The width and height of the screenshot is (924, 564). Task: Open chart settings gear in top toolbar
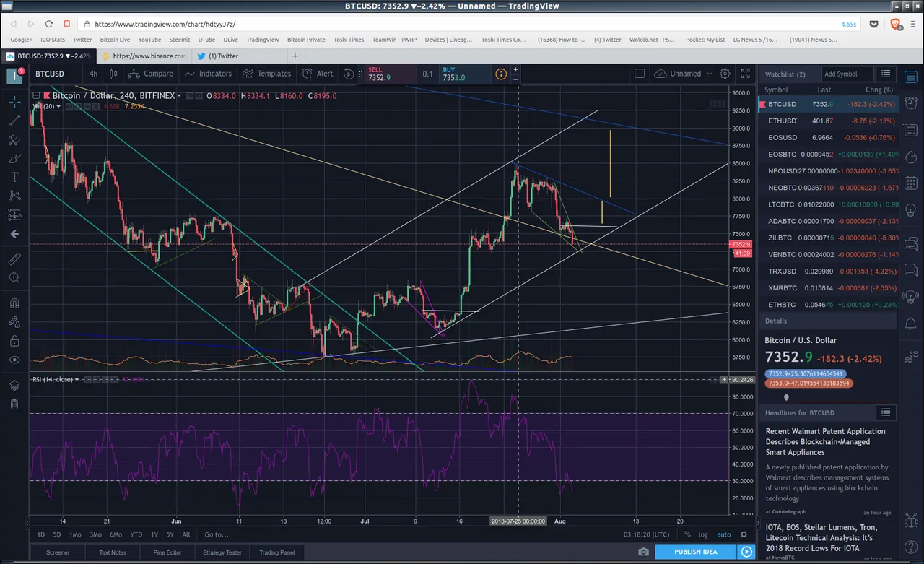[725, 74]
